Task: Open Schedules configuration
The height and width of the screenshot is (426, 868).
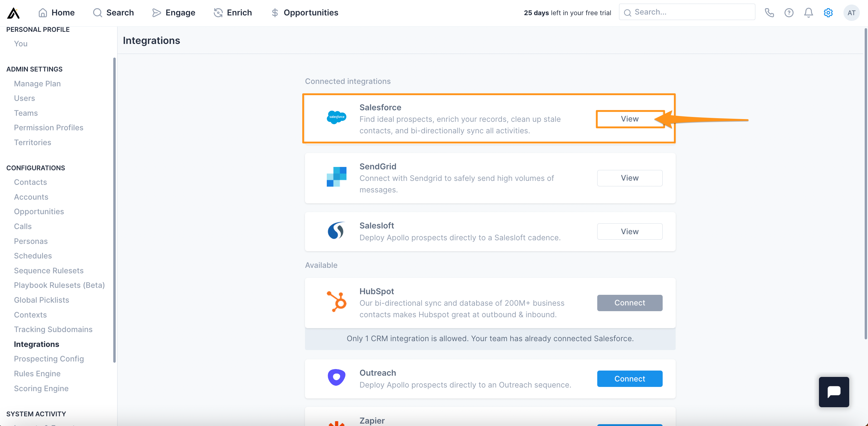Action: 33,256
